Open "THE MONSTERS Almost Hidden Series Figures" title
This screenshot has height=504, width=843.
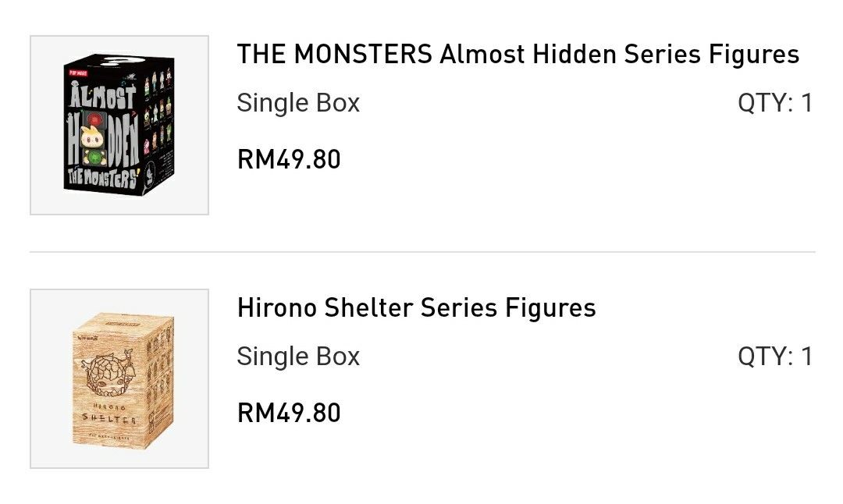coord(518,55)
